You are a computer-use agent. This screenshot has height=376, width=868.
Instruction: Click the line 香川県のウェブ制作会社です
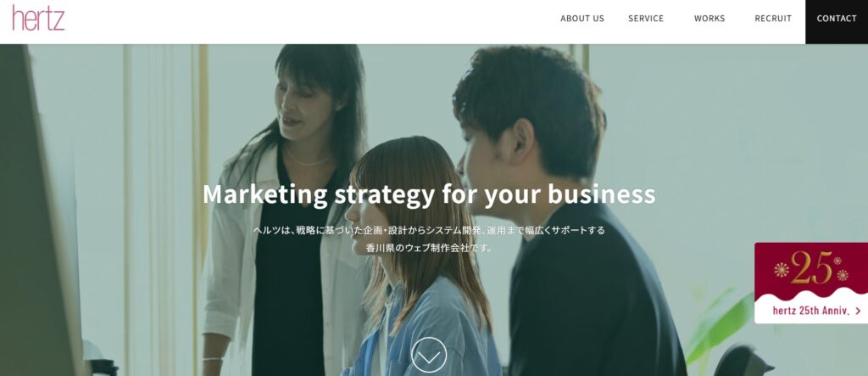tap(429, 248)
